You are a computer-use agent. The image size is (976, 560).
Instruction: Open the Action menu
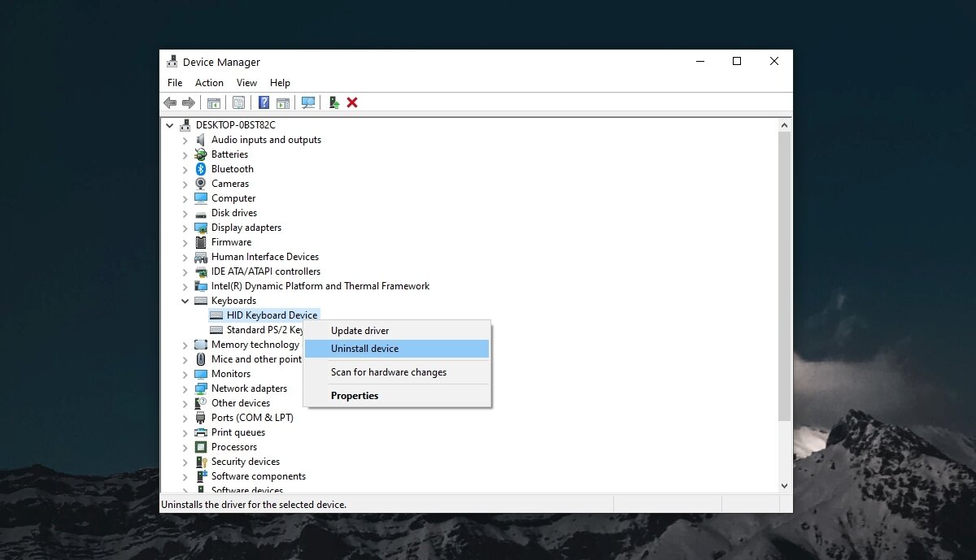(x=209, y=82)
